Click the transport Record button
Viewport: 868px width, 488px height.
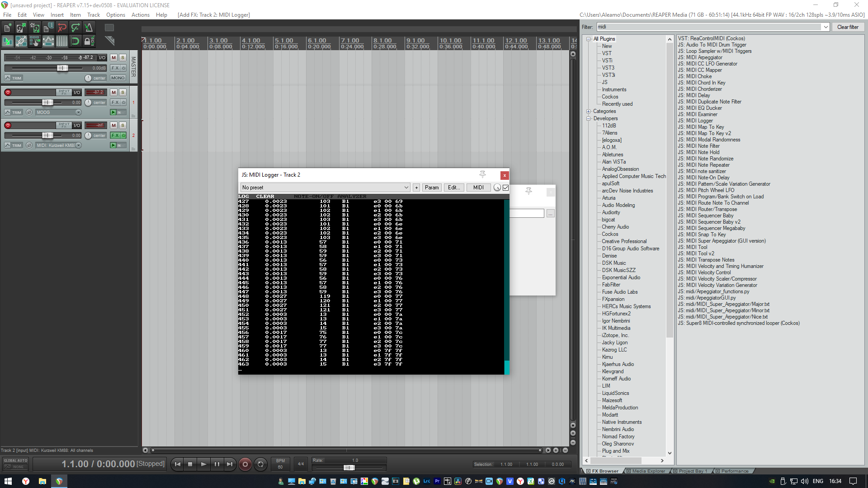coord(245,464)
